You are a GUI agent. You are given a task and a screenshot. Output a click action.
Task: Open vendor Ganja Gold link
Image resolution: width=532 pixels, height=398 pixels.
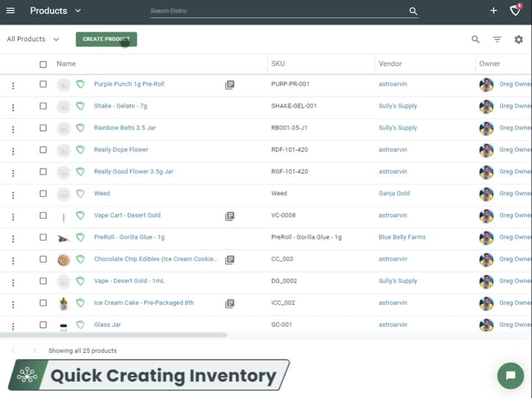[x=394, y=193]
